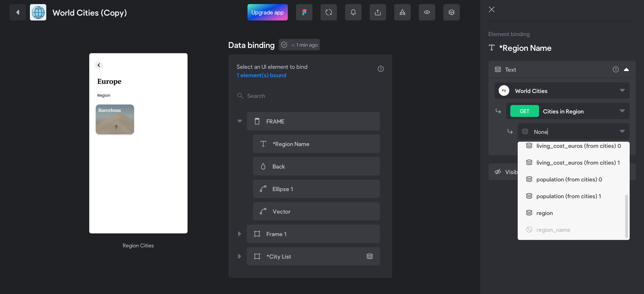The width and height of the screenshot is (644, 294).
Task: Expand the Frame 1 tree node
Action: [x=240, y=234]
